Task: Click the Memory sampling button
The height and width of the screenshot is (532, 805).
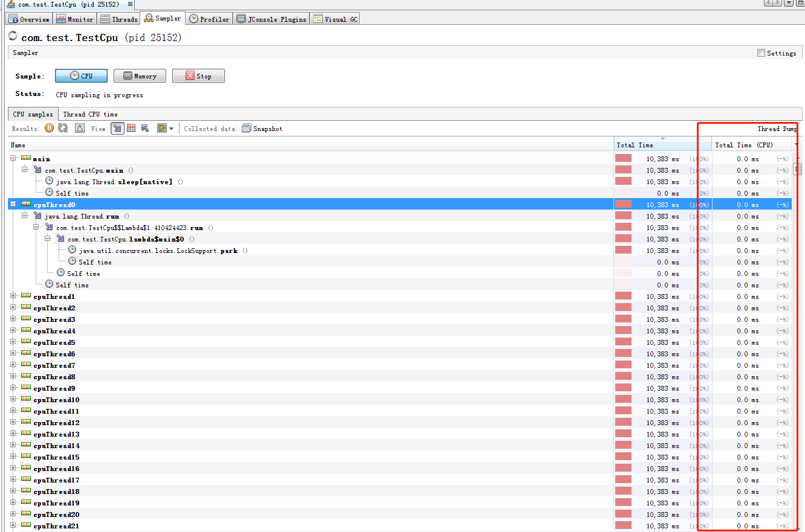Action: 140,76
